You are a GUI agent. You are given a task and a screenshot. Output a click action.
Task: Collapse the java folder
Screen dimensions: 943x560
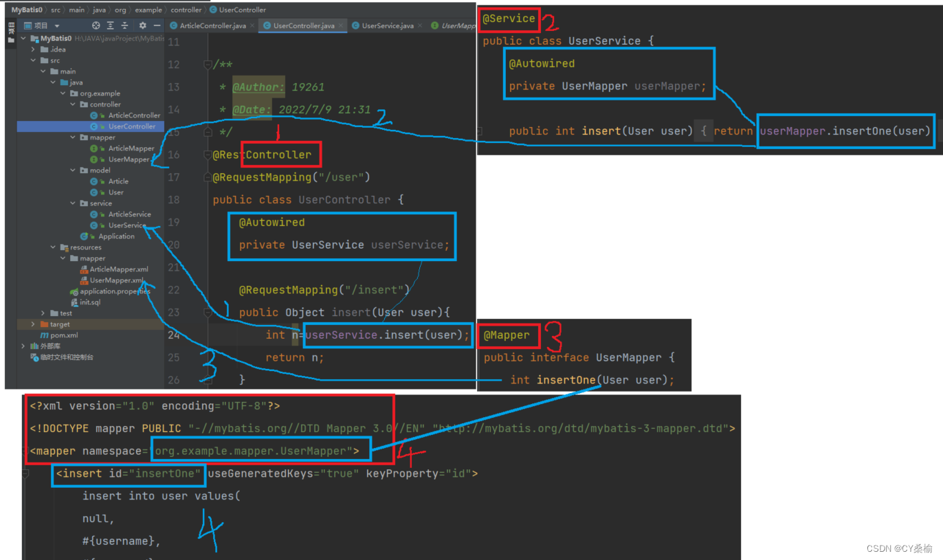coord(52,82)
